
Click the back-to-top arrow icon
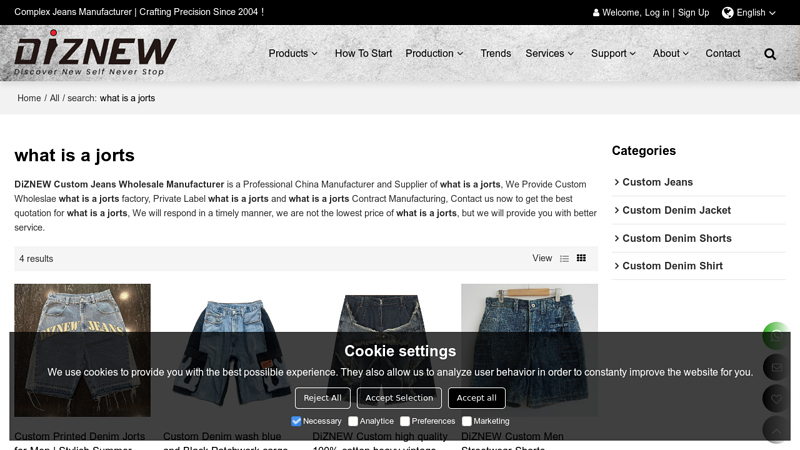pyautogui.click(x=776, y=431)
